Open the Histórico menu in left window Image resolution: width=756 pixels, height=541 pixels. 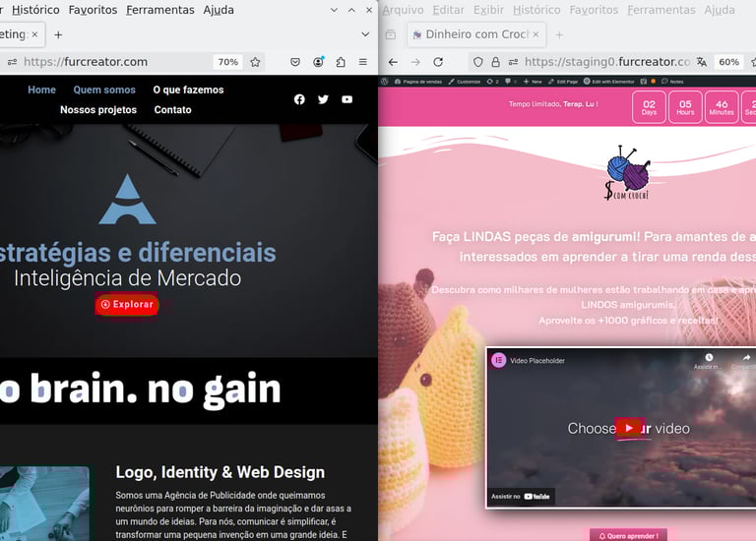(35, 10)
